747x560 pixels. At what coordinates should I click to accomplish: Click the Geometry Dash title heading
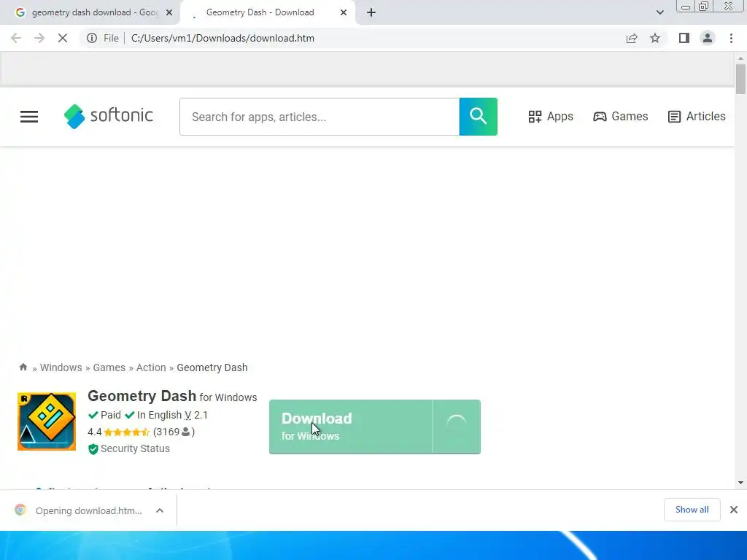[142, 396]
